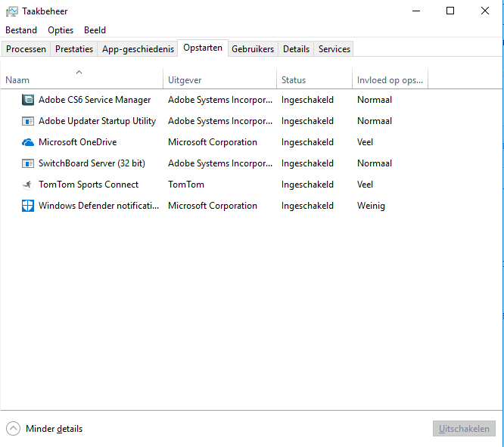Click the Microsoft OneDrive cloud icon

click(28, 142)
